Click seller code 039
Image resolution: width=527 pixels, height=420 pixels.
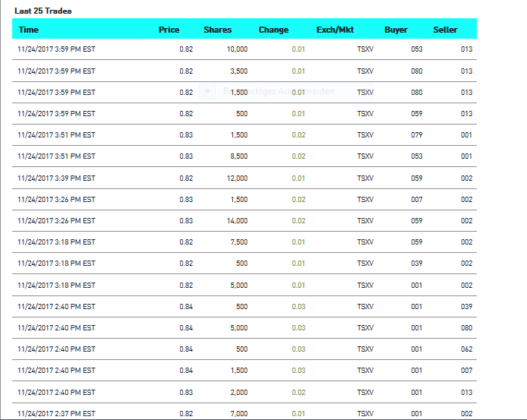pos(466,307)
